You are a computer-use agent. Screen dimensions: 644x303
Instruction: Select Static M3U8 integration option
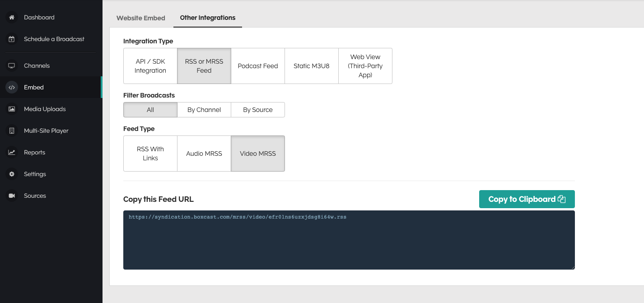point(312,66)
